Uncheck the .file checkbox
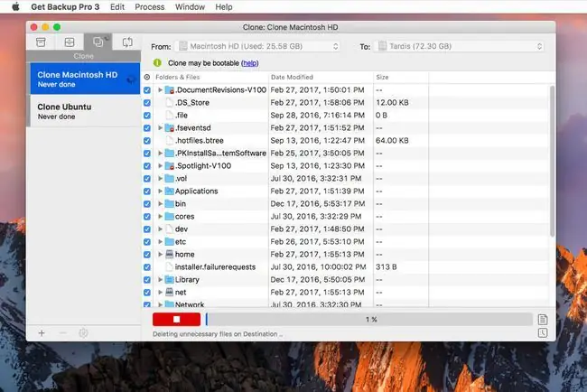Viewport: 587px width, 392px height. [147, 116]
